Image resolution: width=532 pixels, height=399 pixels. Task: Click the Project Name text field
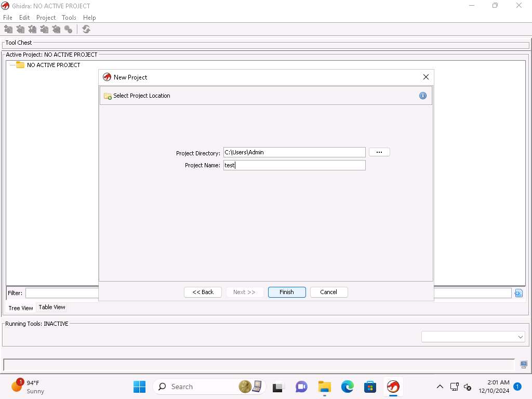pyautogui.click(x=294, y=165)
